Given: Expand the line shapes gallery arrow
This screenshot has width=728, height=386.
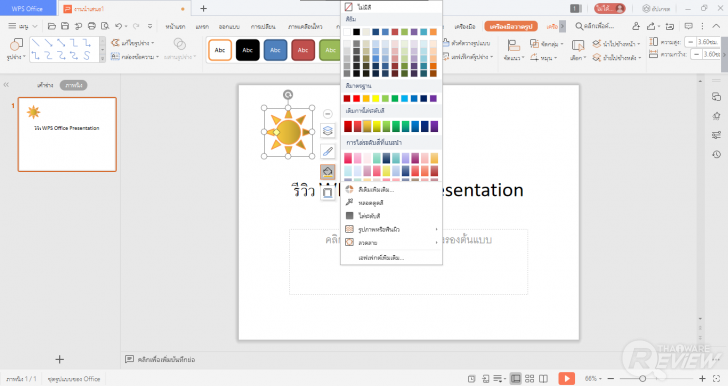Looking at the screenshot, I should [x=103, y=59].
